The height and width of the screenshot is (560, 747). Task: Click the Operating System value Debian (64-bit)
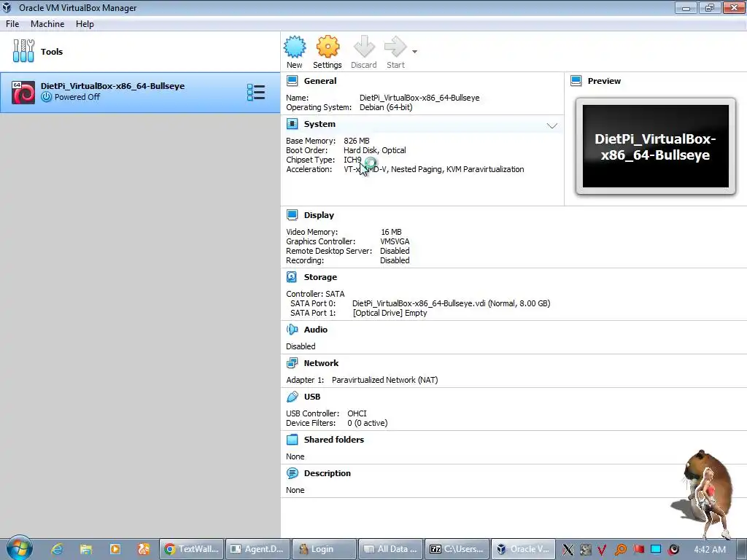[386, 108]
